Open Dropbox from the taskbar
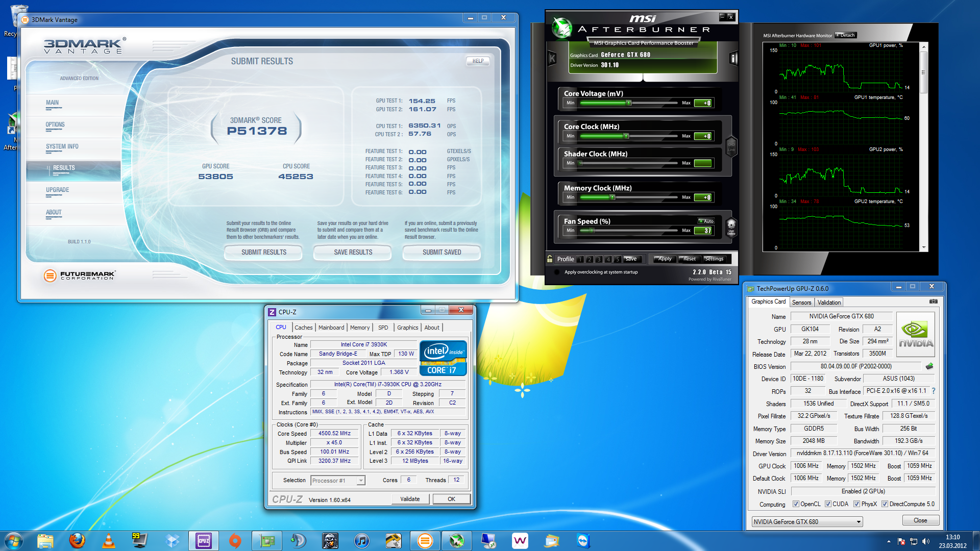The width and height of the screenshot is (980, 551). [173, 541]
